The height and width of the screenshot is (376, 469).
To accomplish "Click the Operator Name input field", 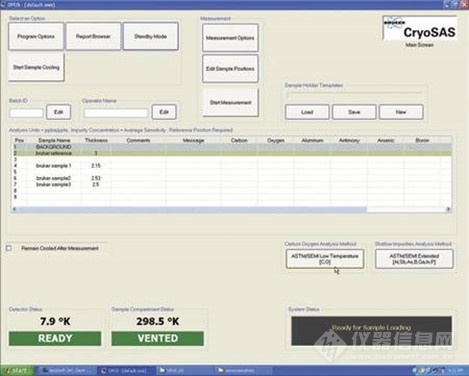I will (x=116, y=113).
